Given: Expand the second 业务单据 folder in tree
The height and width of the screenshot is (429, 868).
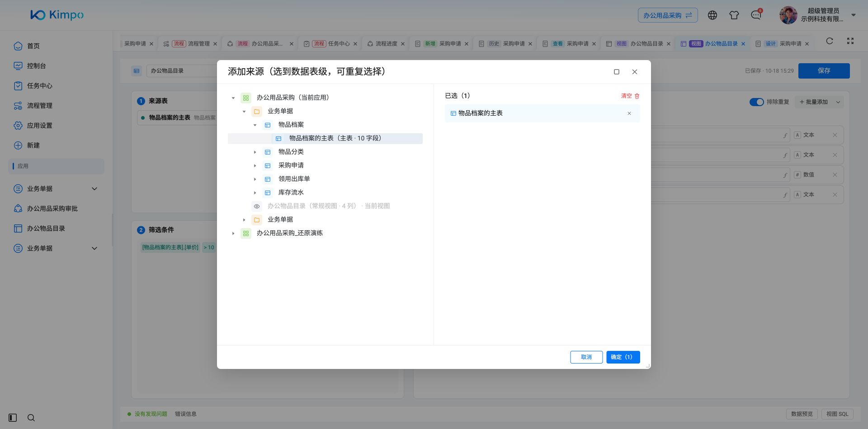Looking at the screenshot, I should click(244, 220).
